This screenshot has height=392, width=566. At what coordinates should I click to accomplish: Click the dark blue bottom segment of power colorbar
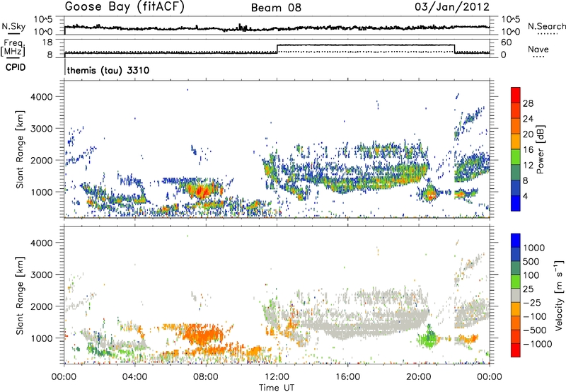point(516,204)
